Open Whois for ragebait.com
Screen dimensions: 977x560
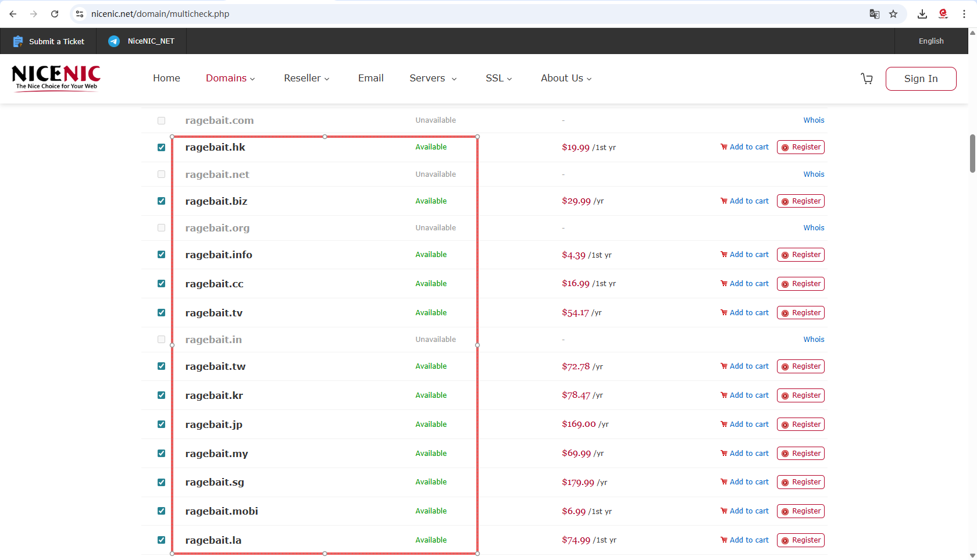click(x=814, y=120)
